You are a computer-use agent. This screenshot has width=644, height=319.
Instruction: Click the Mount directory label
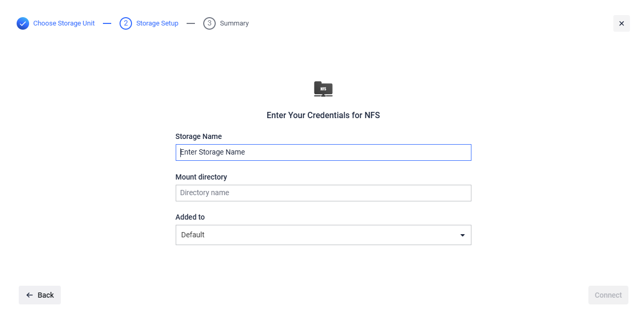coord(201,177)
